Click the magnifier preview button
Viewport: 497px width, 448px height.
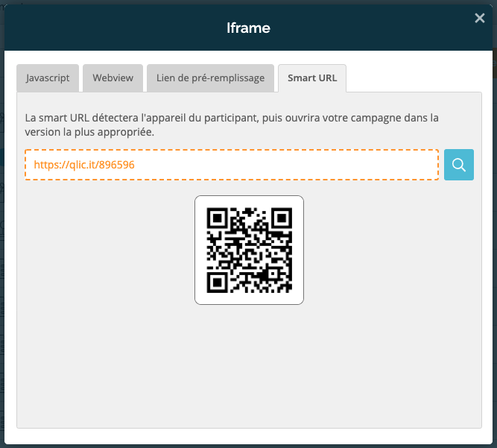(x=459, y=165)
